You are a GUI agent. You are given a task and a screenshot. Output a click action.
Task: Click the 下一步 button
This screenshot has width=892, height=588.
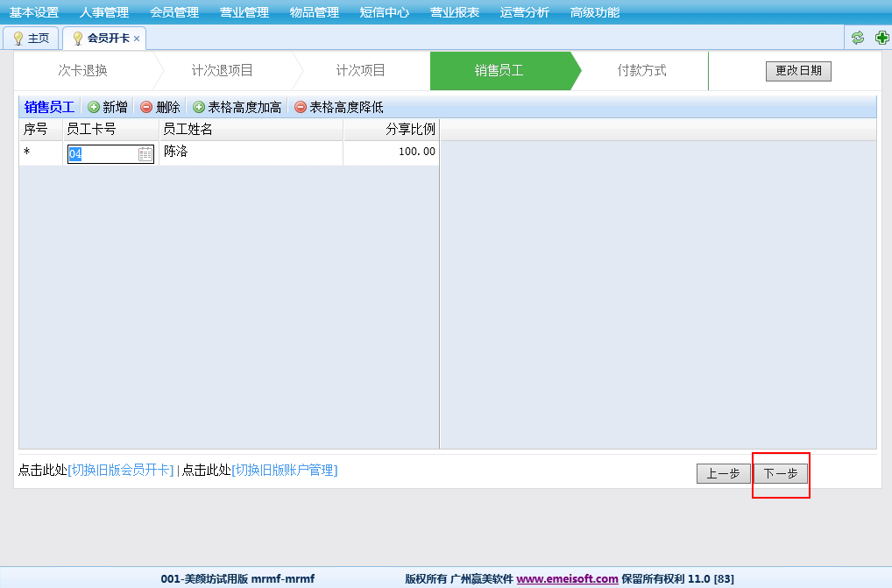click(x=780, y=473)
